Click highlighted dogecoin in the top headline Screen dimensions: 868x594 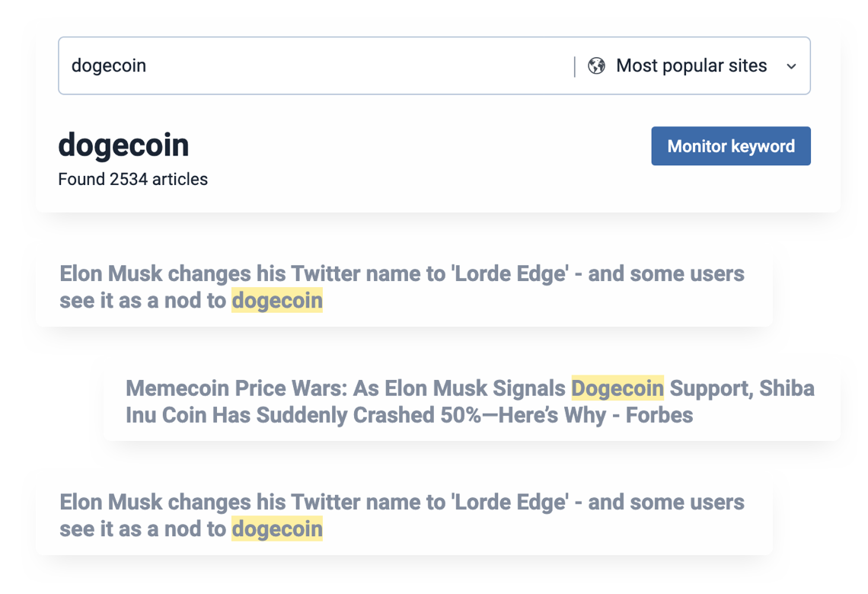277,301
